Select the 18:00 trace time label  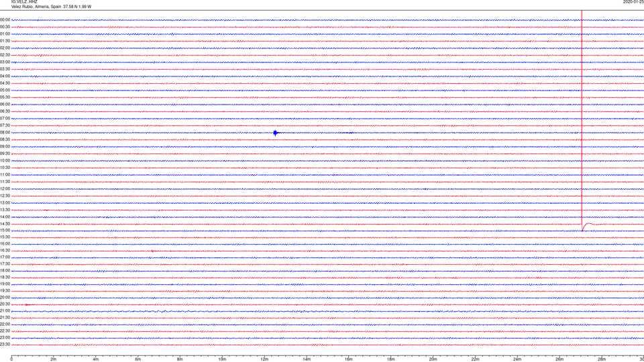pos(5,270)
